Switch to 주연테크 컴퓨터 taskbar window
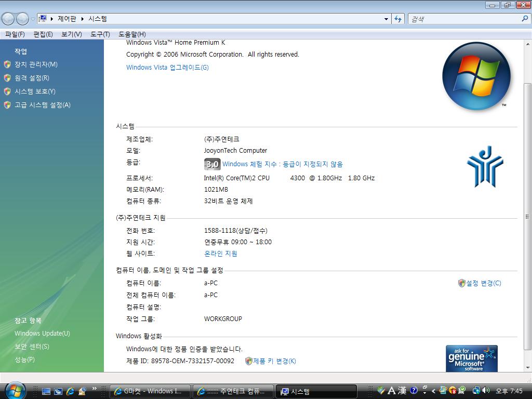The image size is (532, 399). 233,391
